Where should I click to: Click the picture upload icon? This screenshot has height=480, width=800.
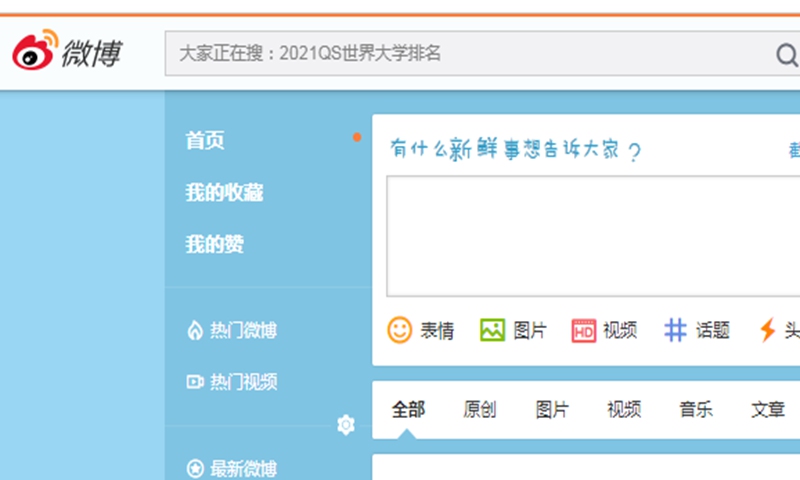(492, 330)
